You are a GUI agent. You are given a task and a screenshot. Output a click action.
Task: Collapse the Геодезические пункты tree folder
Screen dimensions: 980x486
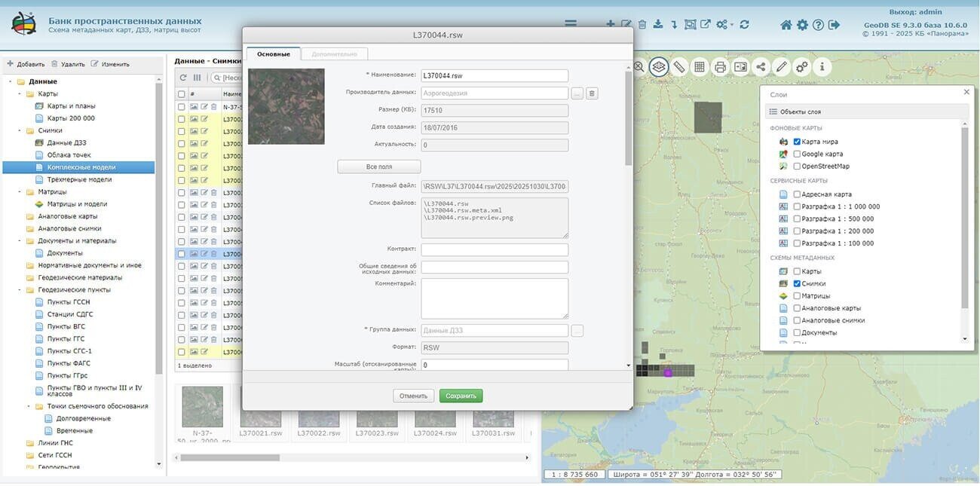tap(20, 290)
